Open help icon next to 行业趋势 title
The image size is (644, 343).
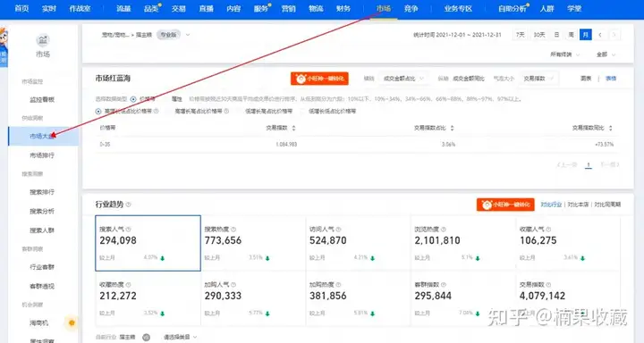[x=129, y=205]
